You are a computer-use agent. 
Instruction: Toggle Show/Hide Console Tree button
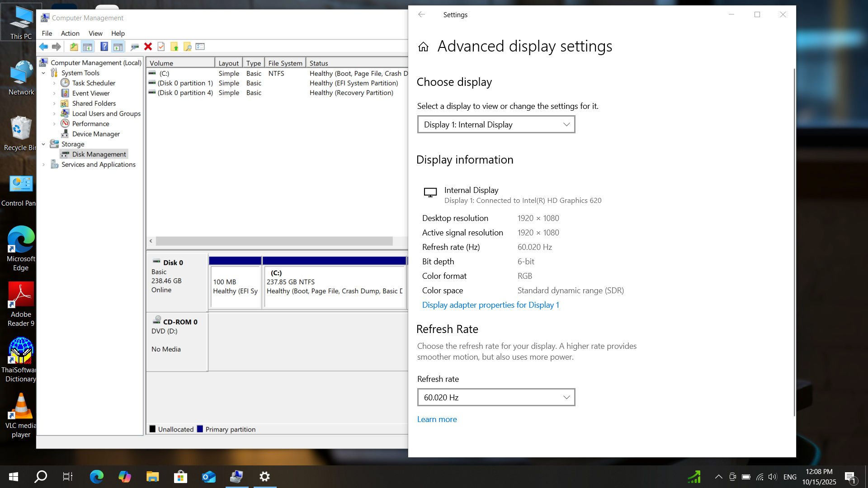[x=88, y=47]
